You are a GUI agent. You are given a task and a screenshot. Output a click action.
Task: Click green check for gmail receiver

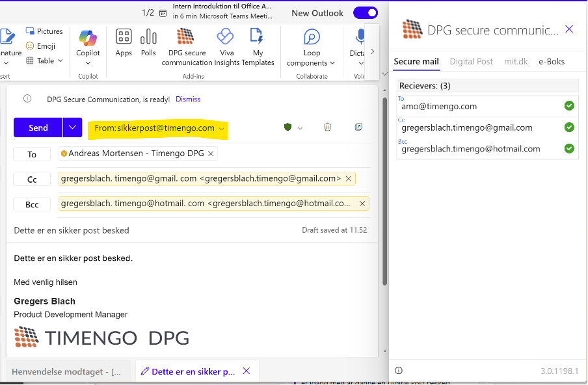point(569,127)
